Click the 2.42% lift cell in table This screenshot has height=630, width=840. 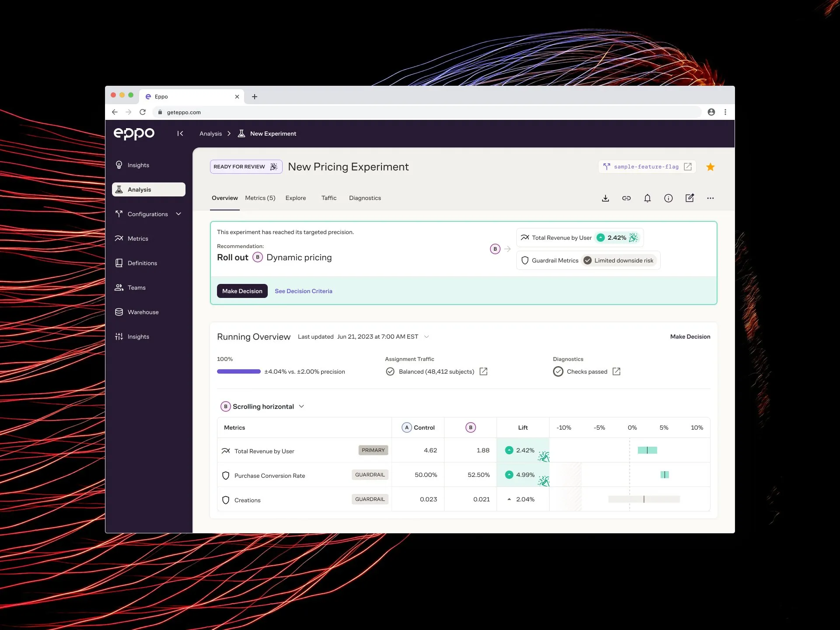tap(523, 450)
